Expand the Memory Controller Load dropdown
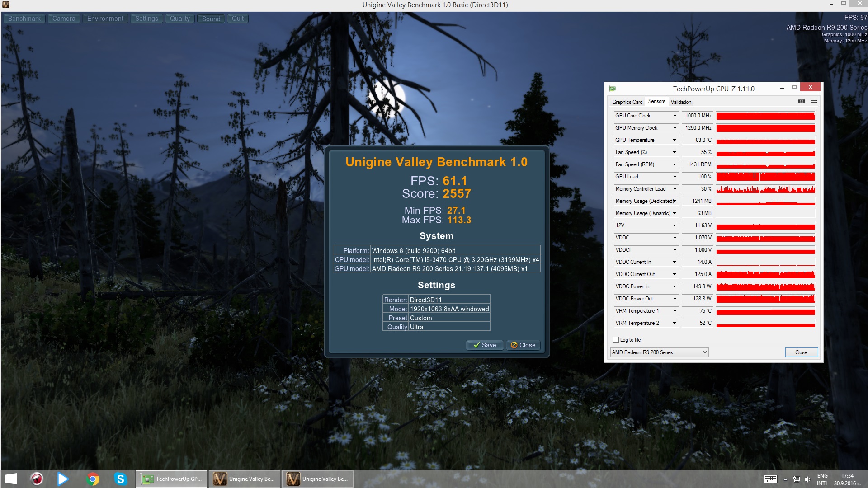The height and width of the screenshot is (488, 868). (675, 189)
